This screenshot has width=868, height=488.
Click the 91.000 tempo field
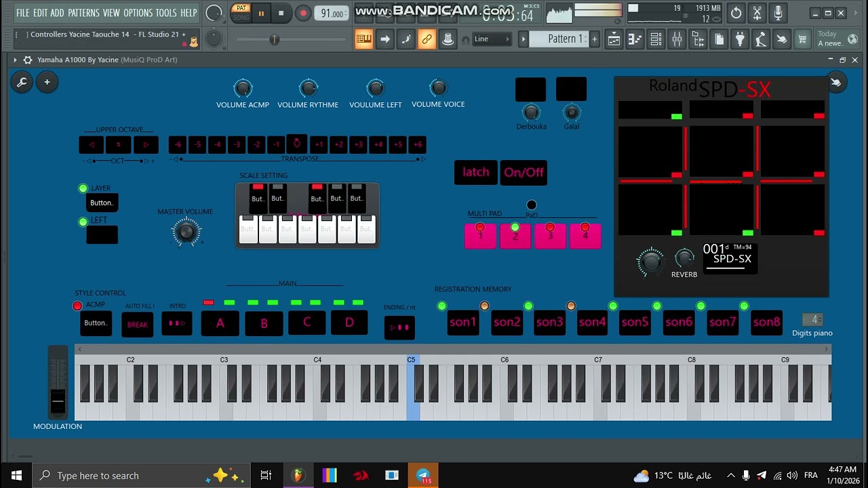[333, 14]
